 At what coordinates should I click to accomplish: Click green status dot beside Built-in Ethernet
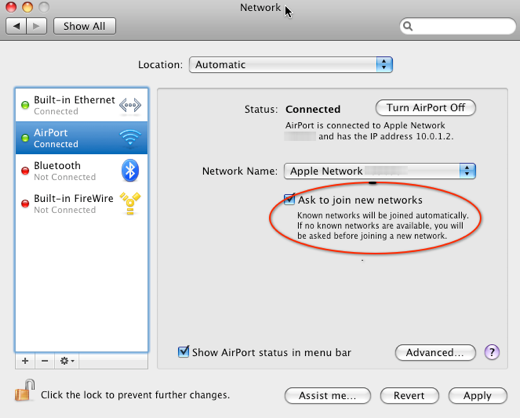[25, 105]
